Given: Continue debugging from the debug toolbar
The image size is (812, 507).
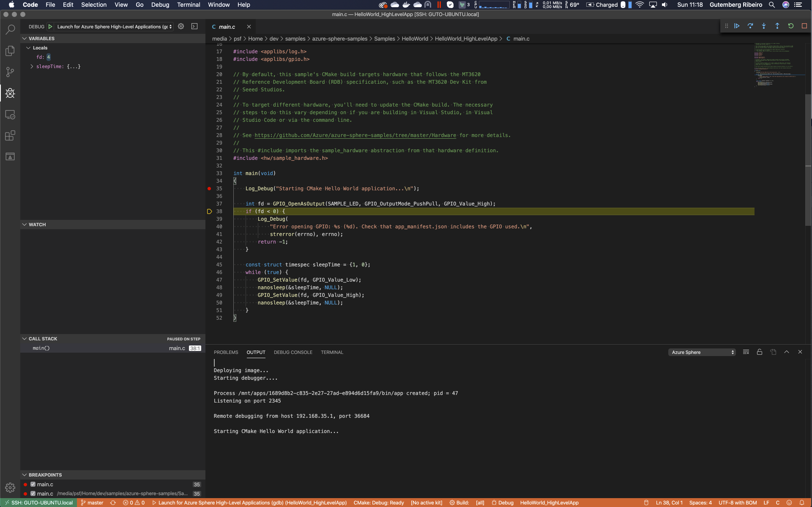Looking at the screenshot, I should (737, 26).
